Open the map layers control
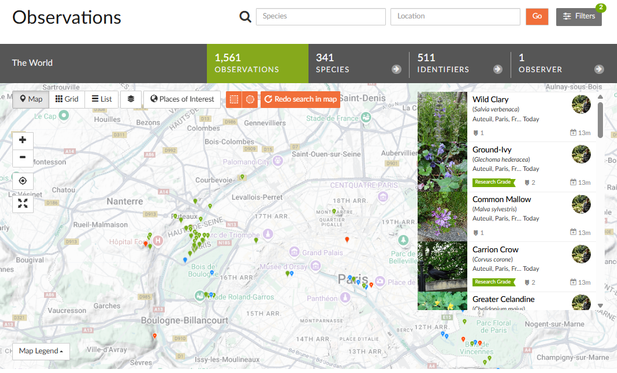This screenshot has width=617, height=373. coord(131,99)
